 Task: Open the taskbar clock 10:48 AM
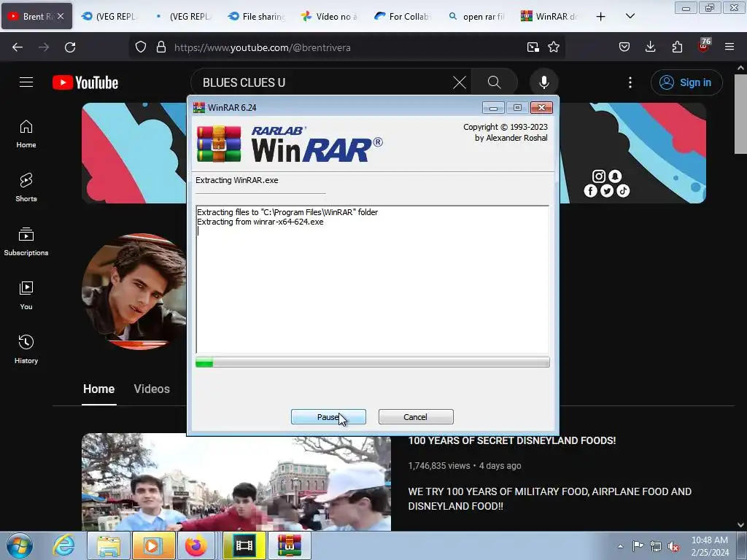710,546
